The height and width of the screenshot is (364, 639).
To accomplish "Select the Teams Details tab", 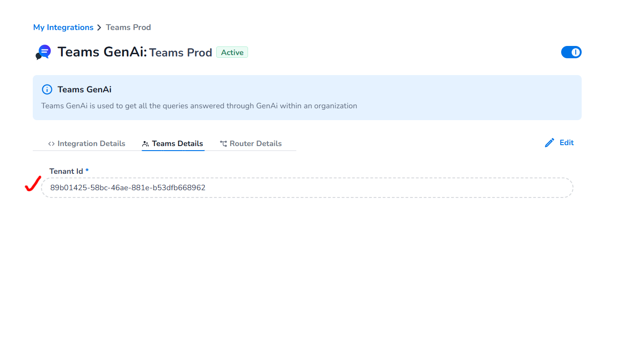I will 173,144.
